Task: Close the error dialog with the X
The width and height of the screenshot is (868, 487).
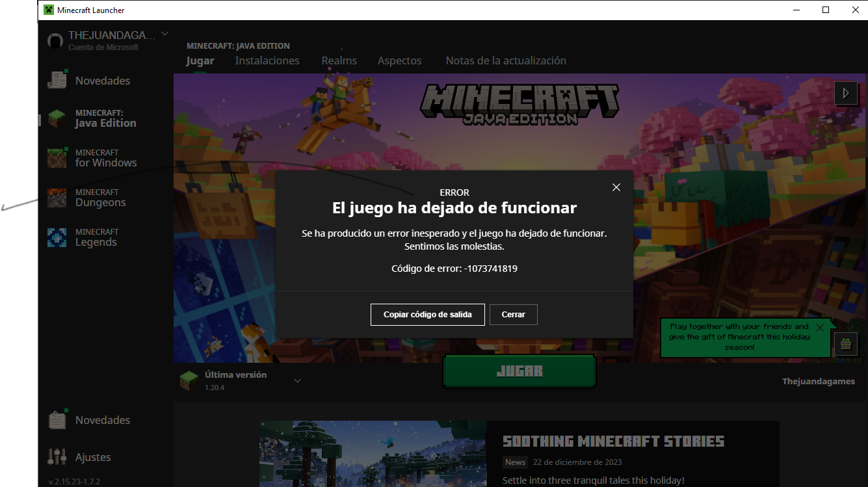Action: pos(616,187)
